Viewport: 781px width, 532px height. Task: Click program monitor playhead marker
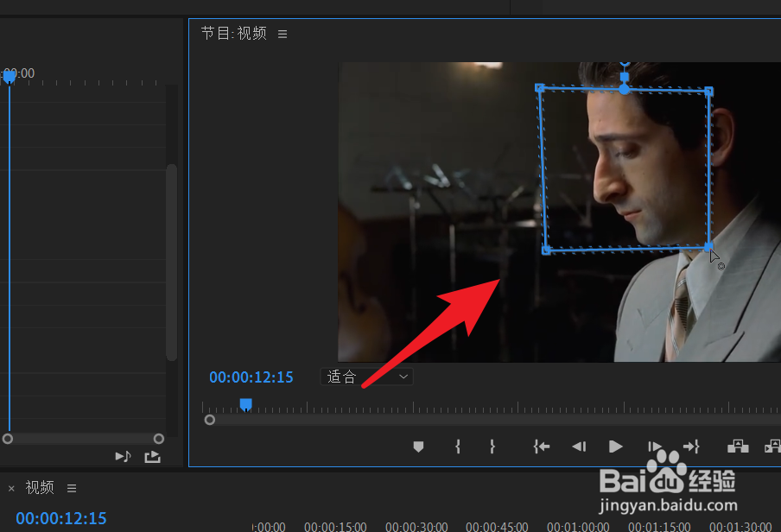246,404
